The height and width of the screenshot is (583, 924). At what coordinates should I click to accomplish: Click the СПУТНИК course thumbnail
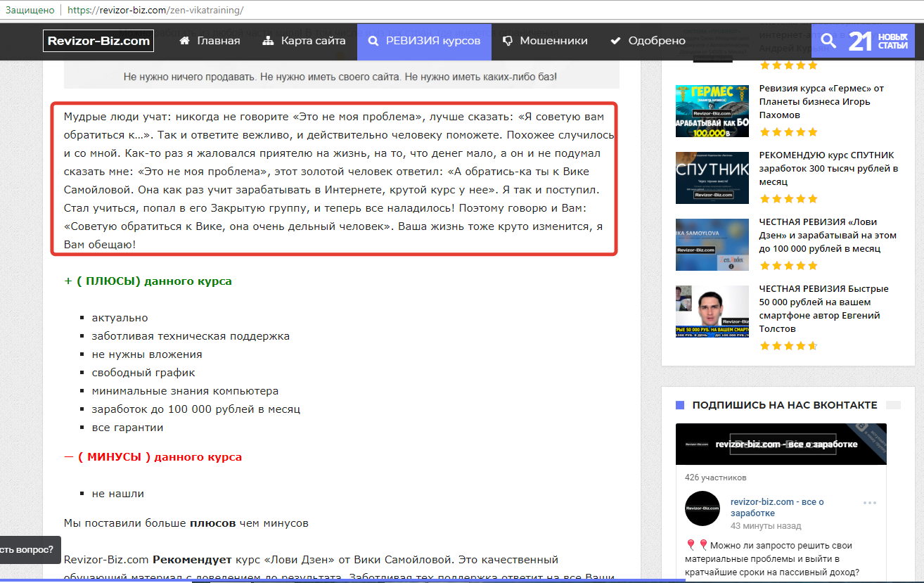pos(712,178)
